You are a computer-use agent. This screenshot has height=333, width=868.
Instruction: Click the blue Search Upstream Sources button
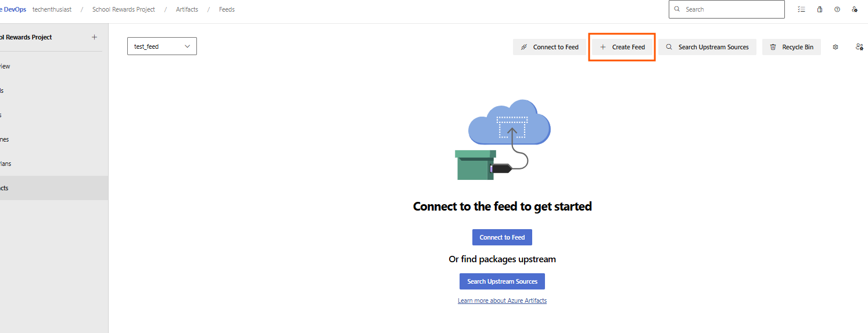[x=502, y=281]
